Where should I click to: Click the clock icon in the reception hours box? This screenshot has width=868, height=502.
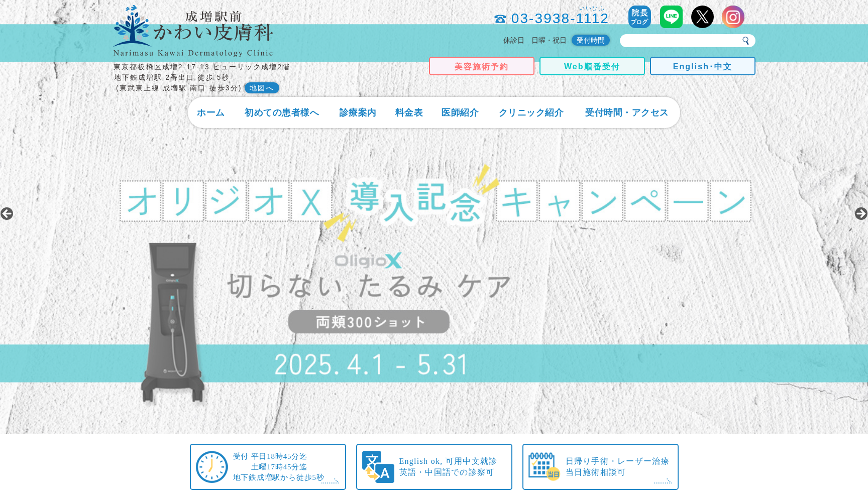point(210,466)
